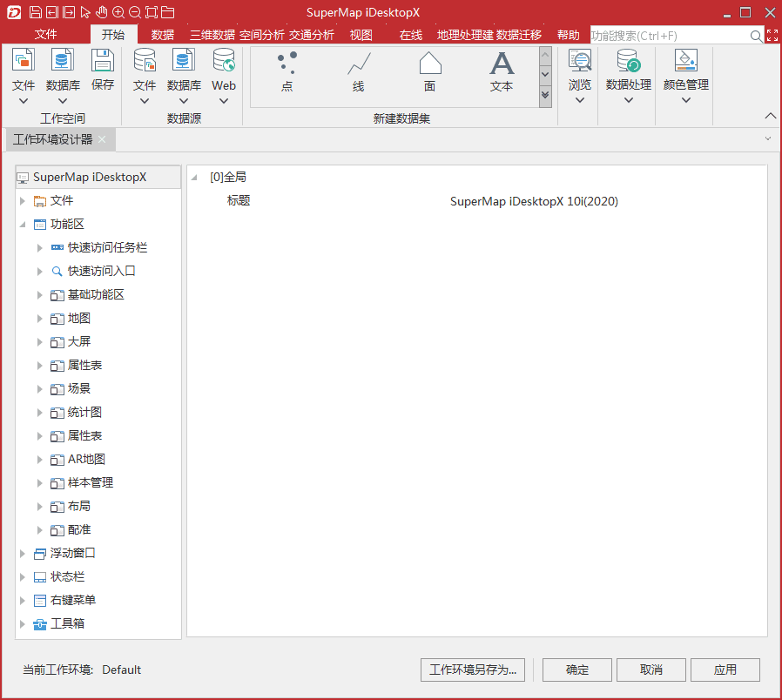The height and width of the screenshot is (700, 782).
Task: Click the save icon in quick access bar
Action: click(x=36, y=12)
